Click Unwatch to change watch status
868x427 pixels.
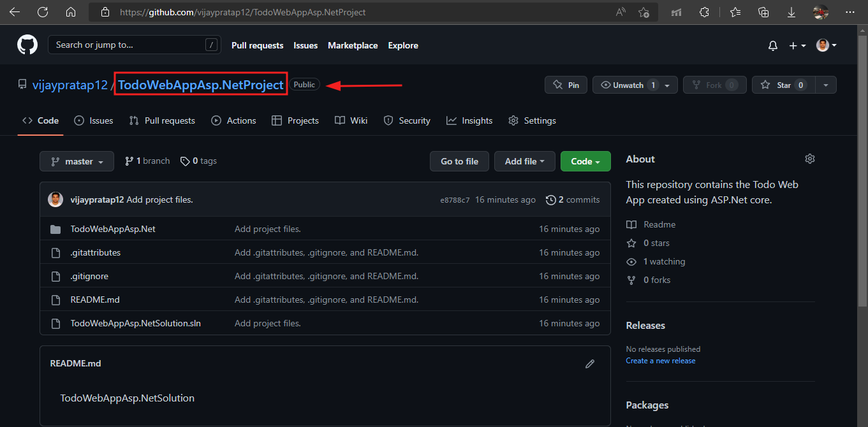(x=629, y=84)
